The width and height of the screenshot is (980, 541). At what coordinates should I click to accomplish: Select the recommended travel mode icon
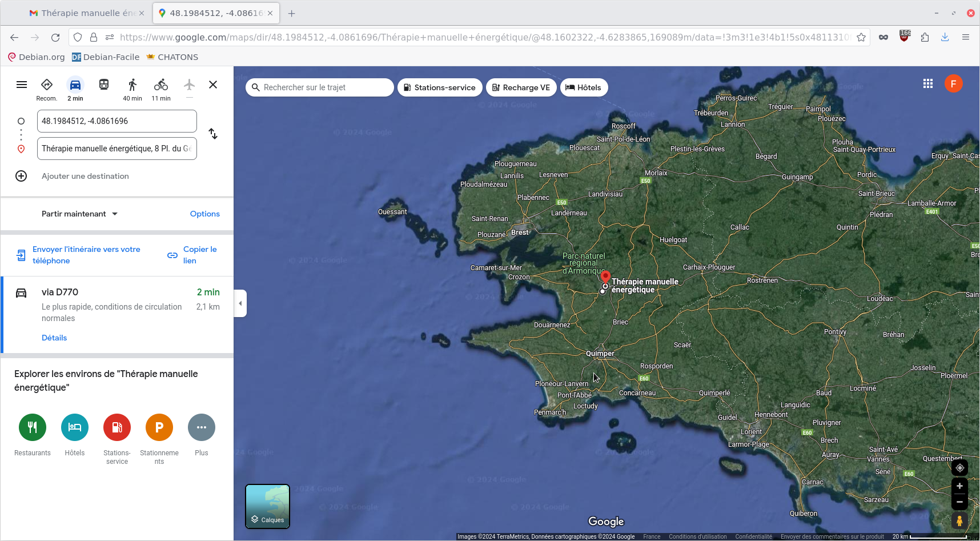(x=47, y=85)
